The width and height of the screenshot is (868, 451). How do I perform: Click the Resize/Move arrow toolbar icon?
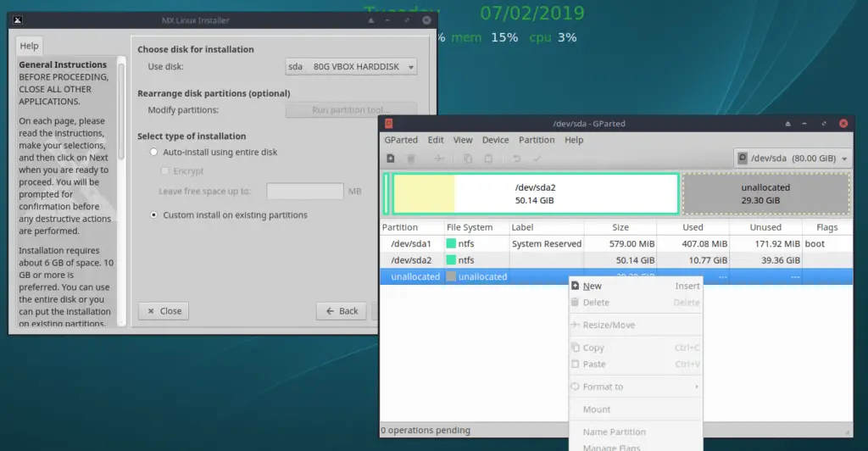point(439,159)
